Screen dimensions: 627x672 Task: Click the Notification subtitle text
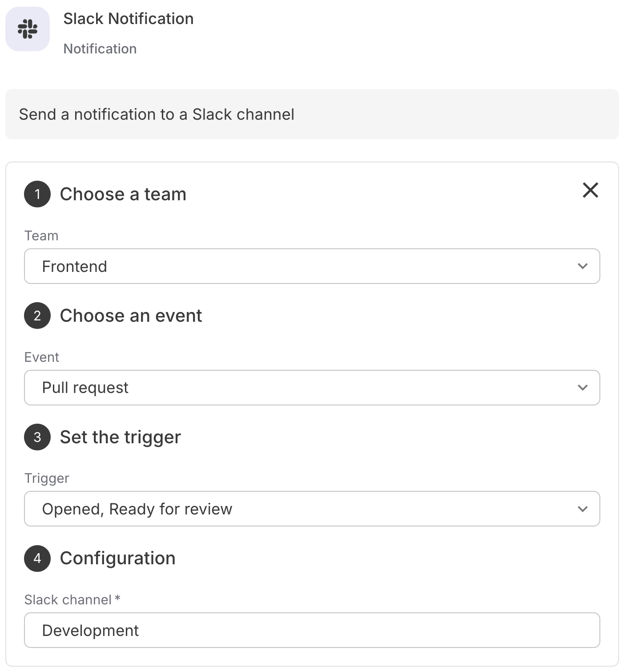[x=100, y=49]
